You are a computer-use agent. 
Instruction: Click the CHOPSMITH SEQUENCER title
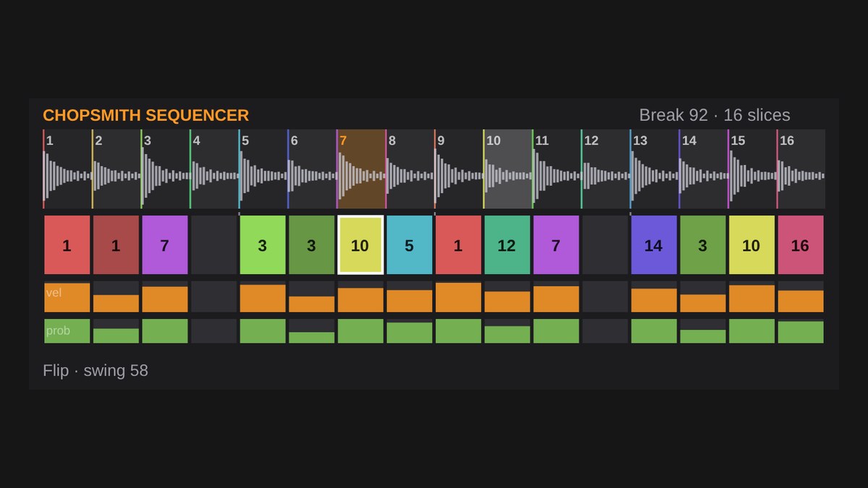tap(146, 115)
